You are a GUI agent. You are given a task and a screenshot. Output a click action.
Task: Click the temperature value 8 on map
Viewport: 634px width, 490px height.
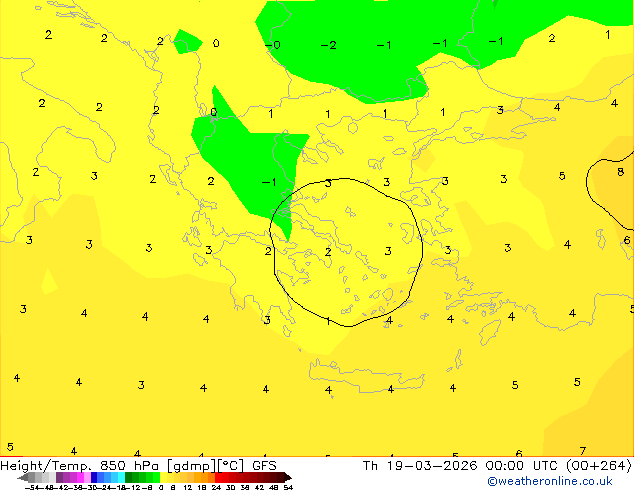pos(620,172)
